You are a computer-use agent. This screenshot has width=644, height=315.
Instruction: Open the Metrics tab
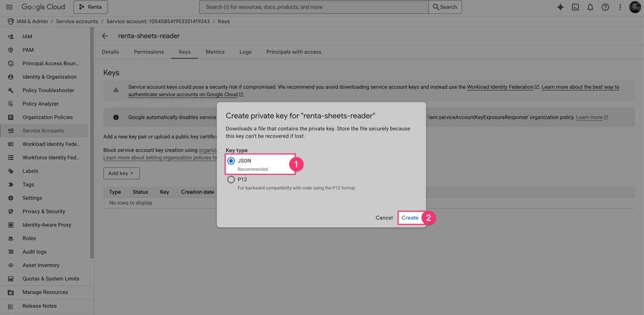pyautogui.click(x=215, y=52)
